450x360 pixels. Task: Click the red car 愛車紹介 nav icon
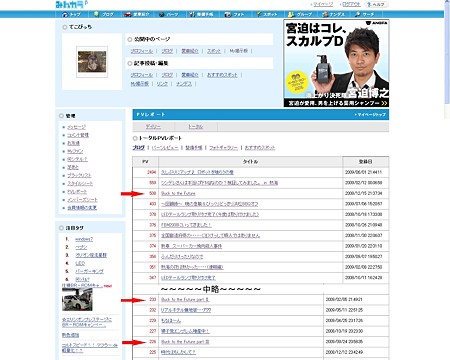point(127,14)
